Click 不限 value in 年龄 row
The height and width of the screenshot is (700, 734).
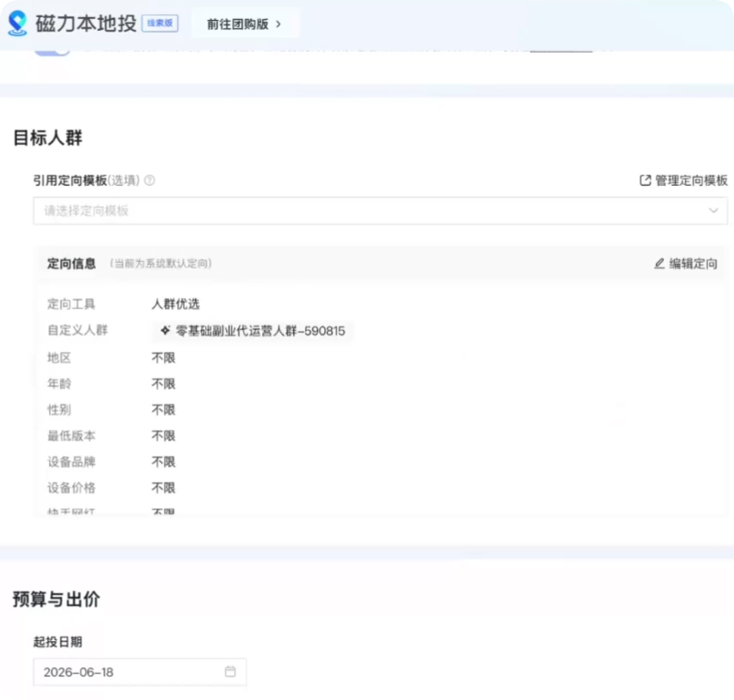163,384
